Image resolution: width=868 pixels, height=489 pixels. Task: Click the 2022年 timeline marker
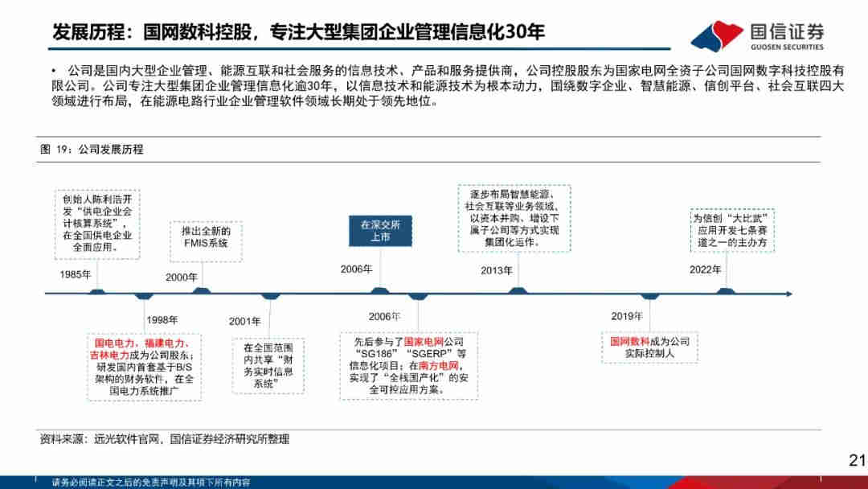[726, 294]
